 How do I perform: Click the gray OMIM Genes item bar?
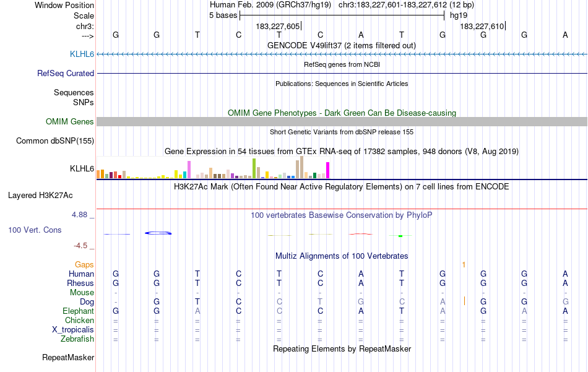[342, 121]
